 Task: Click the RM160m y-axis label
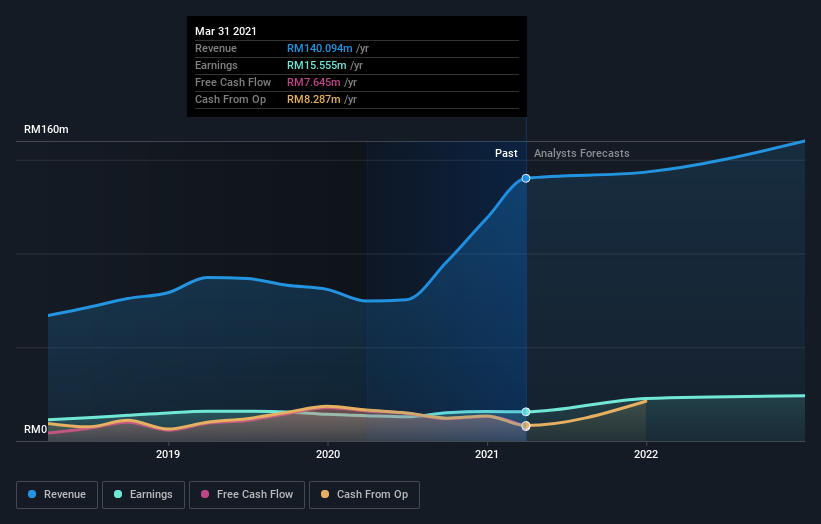(46, 129)
